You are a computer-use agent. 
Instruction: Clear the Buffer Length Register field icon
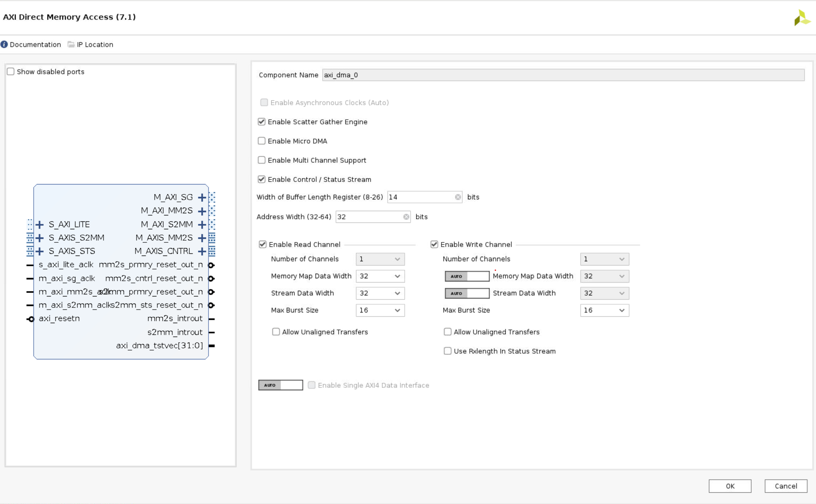point(458,197)
